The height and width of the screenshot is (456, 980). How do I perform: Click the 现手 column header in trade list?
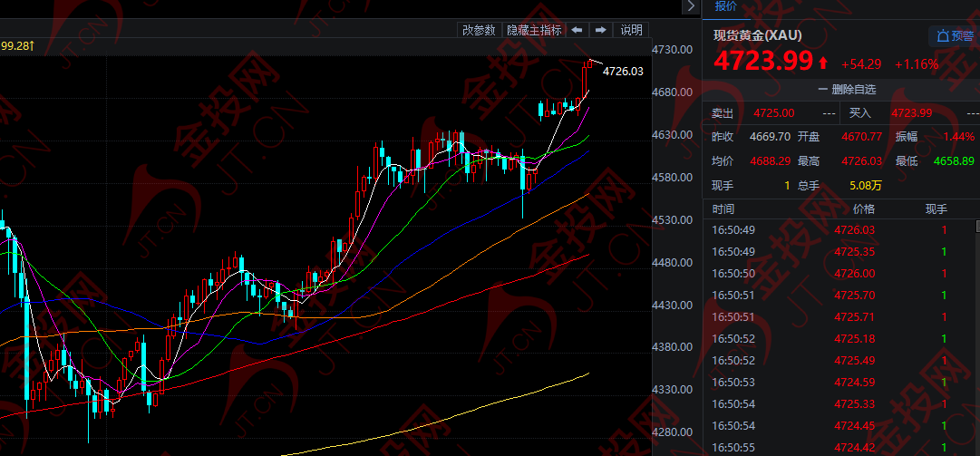click(x=936, y=209)
